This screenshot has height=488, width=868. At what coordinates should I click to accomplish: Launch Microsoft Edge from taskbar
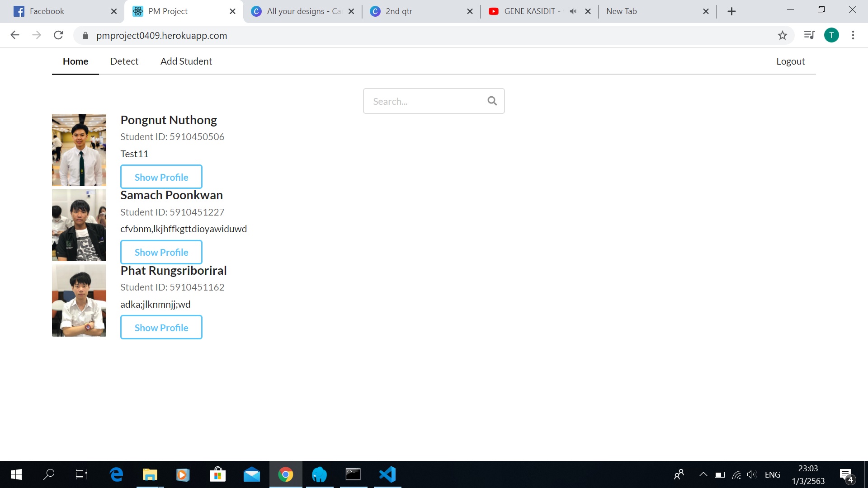coord(116,474)
